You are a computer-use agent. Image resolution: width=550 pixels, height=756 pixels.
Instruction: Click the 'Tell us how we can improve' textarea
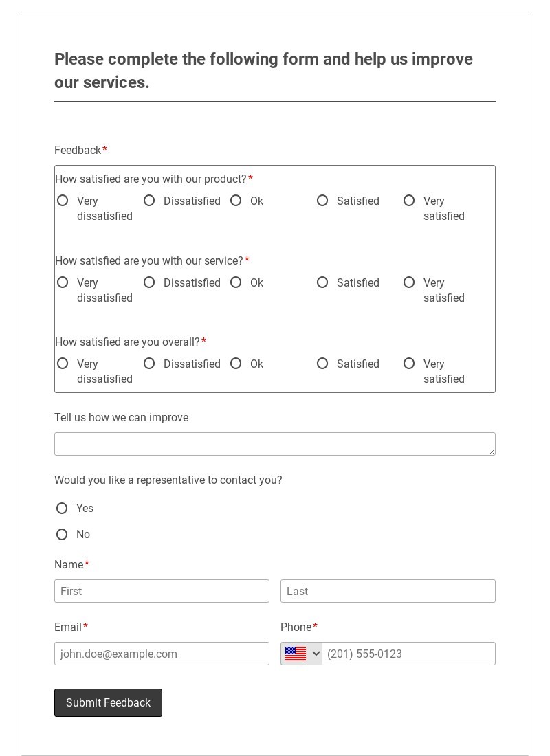(274, 444)
